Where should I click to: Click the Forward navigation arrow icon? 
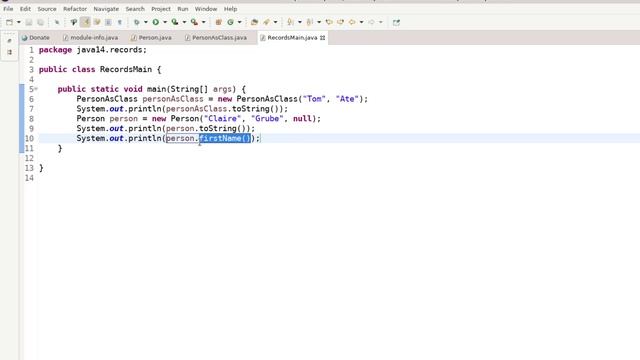pos(371,22)
